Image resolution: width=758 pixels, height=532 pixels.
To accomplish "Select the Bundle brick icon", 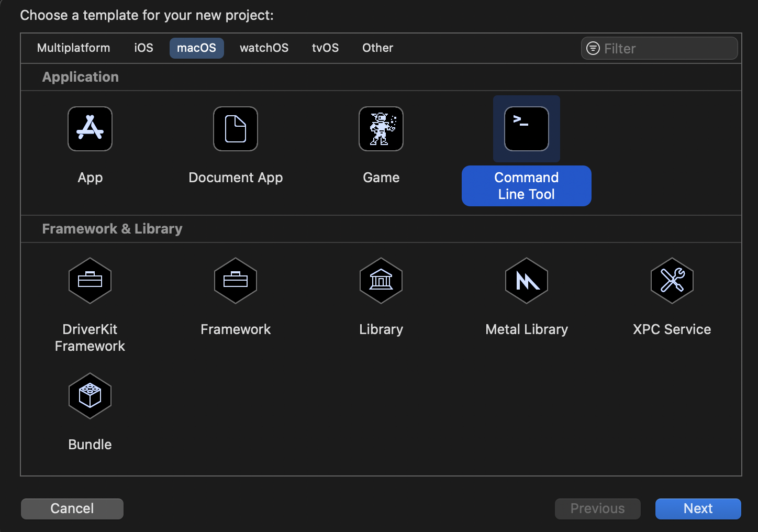I will point(90,396).
